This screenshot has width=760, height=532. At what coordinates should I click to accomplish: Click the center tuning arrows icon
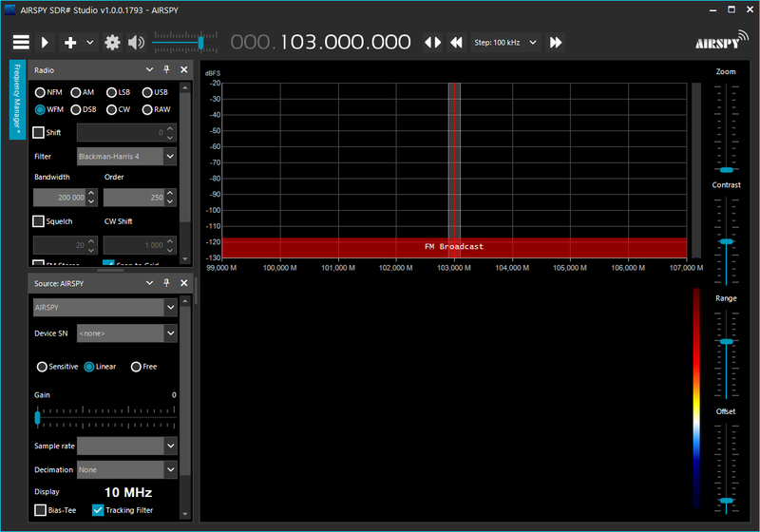pos(432,43)
